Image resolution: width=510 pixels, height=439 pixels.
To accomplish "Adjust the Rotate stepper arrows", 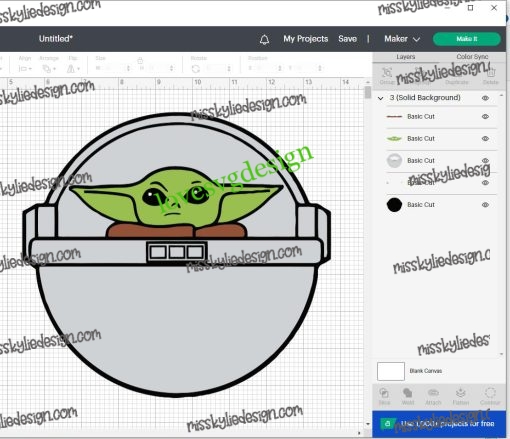I will click(229, 68).
